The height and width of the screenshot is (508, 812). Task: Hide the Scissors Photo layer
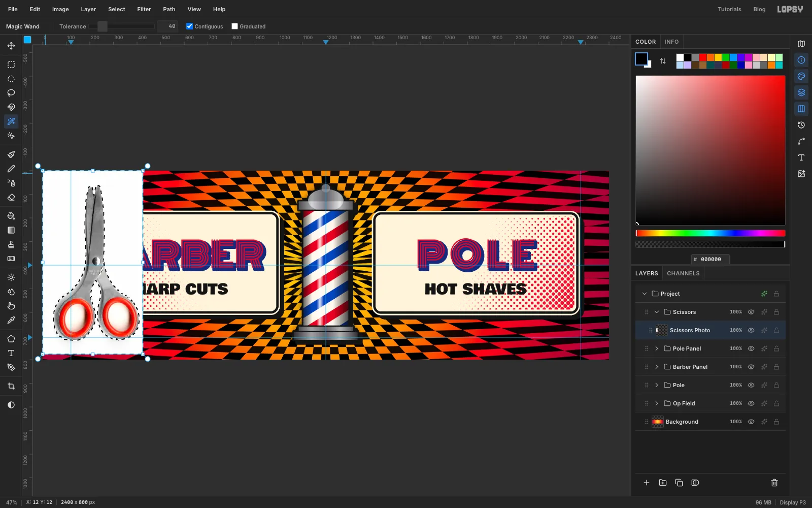point(751,330)
